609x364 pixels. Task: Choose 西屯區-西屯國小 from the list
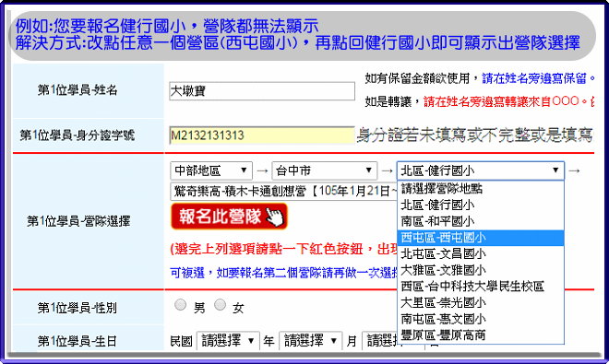point(481,238)
